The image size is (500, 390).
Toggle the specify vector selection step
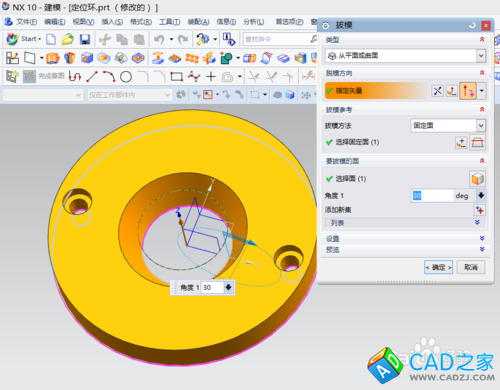pos(376,91)
